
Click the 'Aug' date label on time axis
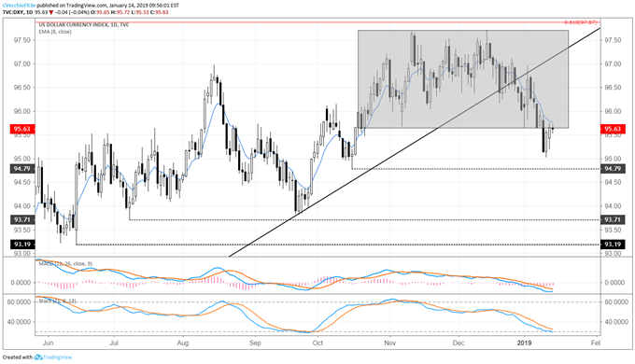[183, 343]
